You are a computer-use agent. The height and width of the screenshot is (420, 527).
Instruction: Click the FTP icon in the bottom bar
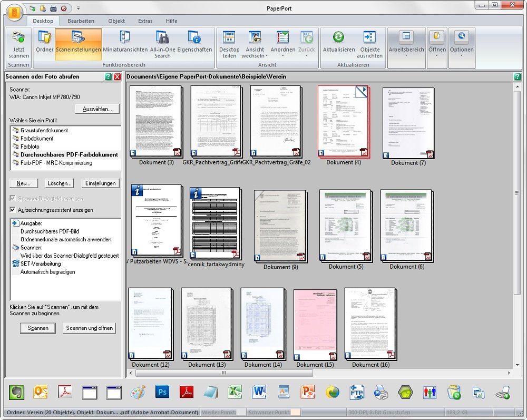click(x=357, y=392)
